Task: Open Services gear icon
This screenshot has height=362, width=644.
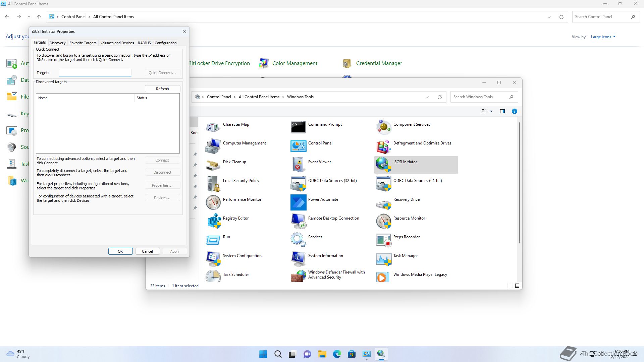Action: click(298, 240)
